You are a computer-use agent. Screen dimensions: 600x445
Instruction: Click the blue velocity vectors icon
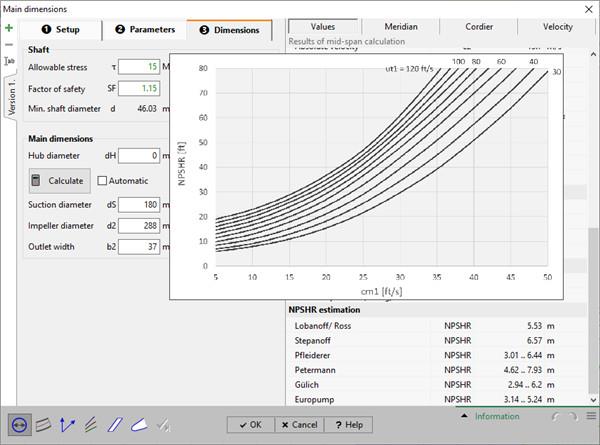[x=68, y=424]
